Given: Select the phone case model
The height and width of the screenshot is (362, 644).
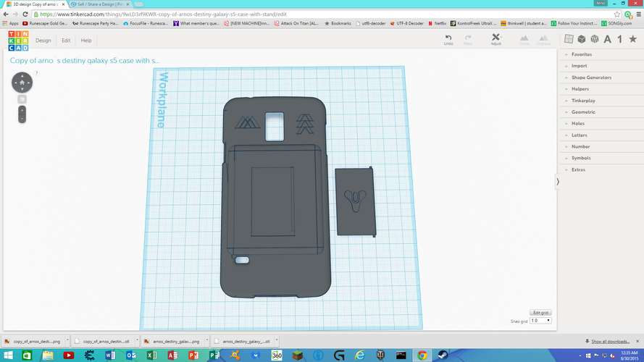Looking at the screenshot, I should [275, 197].
